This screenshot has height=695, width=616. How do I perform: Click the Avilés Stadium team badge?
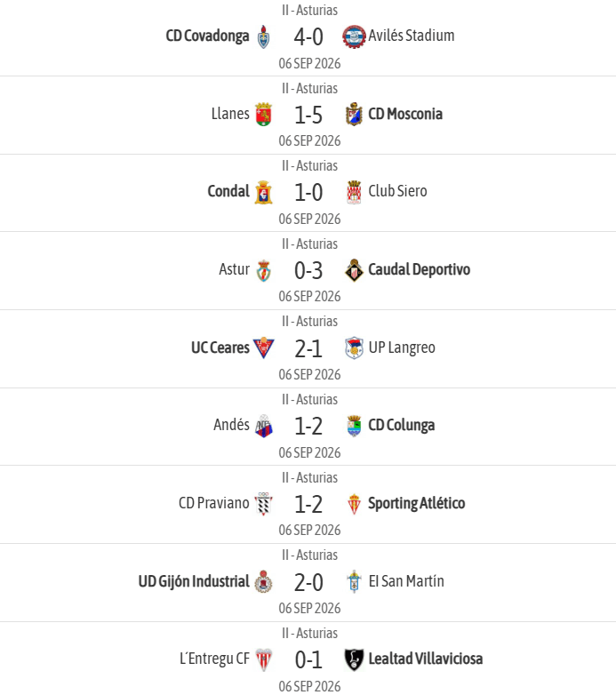[x=354, y=36]
